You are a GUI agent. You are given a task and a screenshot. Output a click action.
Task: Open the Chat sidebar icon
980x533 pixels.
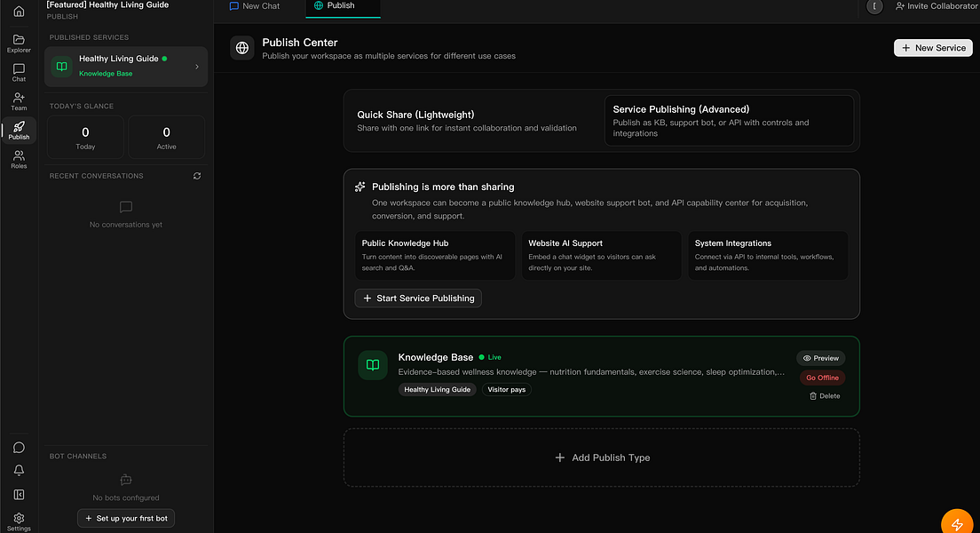(19, 73)
